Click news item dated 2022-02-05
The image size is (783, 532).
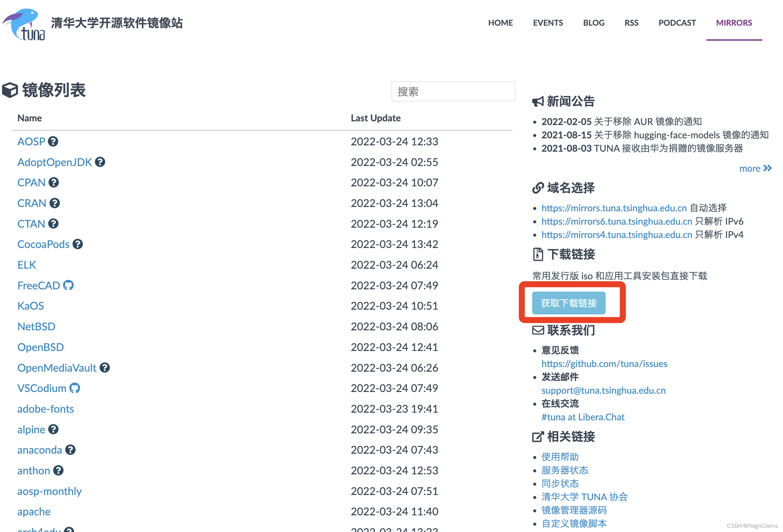tap(621, 121)
